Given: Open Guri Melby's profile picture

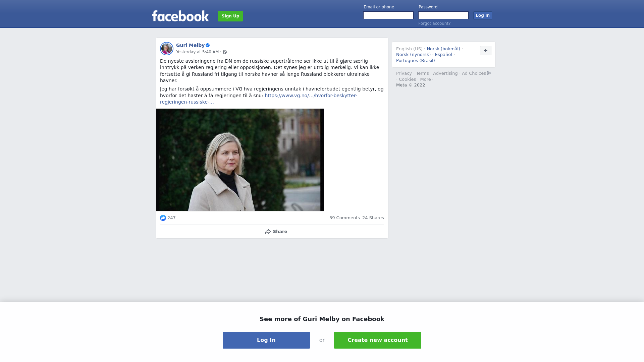Looking at the screenshot, I should (x=167, y=49).
